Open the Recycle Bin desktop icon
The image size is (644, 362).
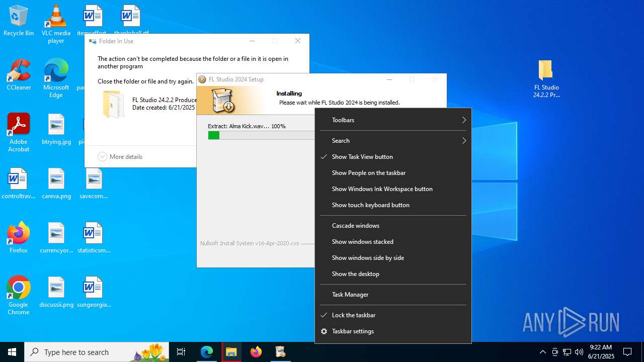click(19, 21)
